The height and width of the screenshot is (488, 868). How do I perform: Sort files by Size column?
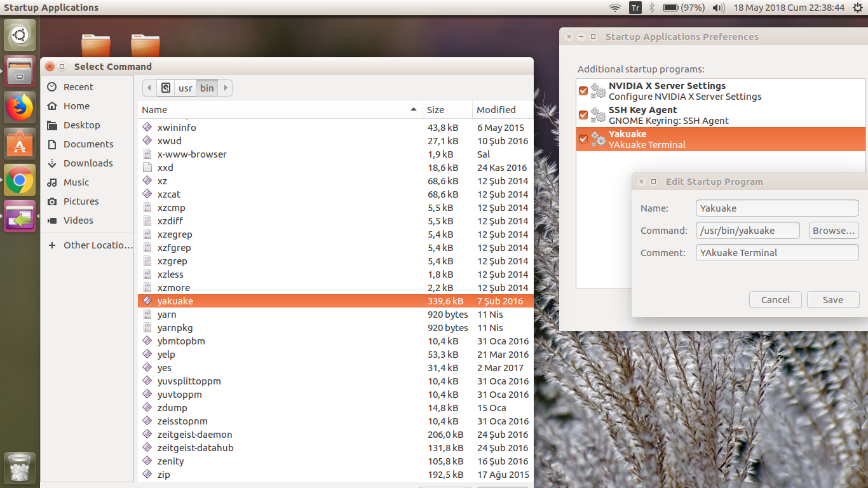point(448,110)
